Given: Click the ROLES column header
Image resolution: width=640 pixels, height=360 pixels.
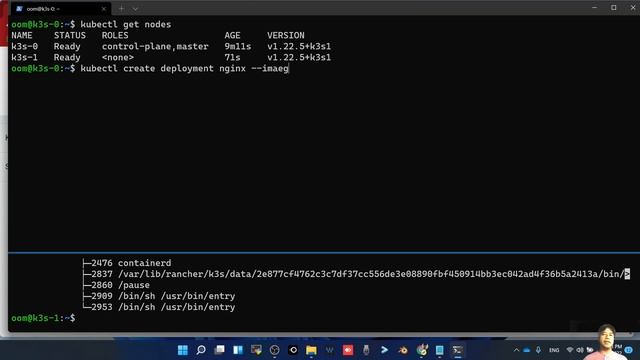Looking at the screenshot, I should coord(115,36).
